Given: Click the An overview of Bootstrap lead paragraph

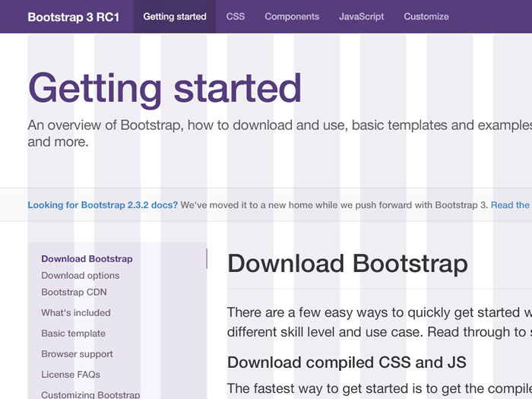Looking at the screenshot, I should [280, 133].
